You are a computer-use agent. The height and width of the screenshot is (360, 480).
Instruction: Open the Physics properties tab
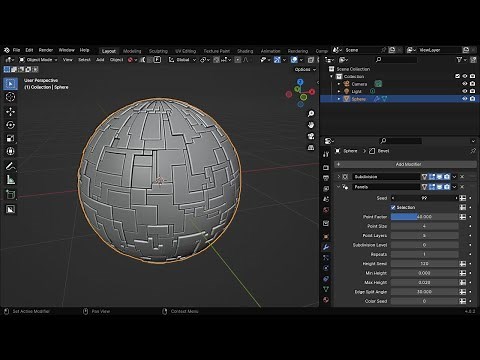point(326,268)
